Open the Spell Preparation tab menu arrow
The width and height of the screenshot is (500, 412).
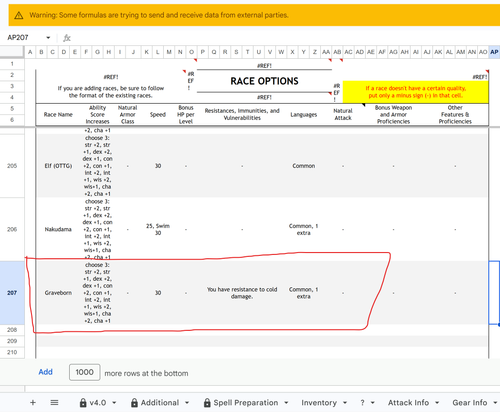pyautogui.click(x=286, y=403)
